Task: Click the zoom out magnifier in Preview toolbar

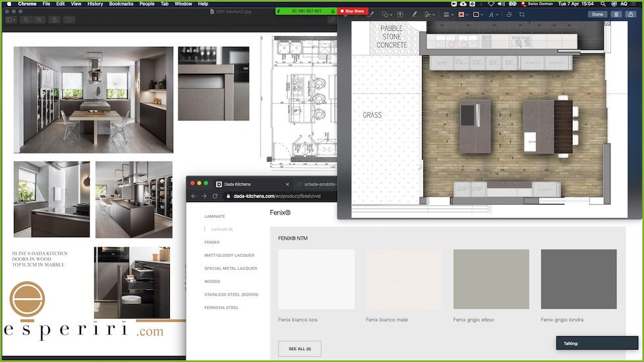Action: pos(26,20)
